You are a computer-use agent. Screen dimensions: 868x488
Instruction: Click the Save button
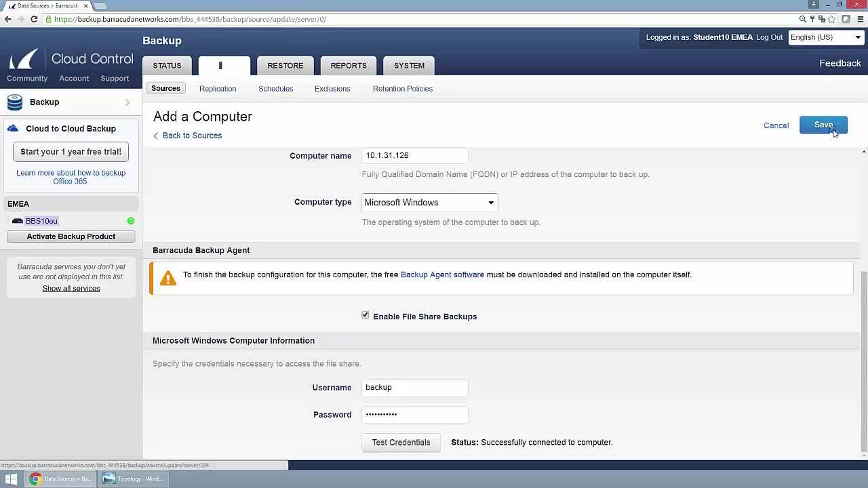(823, 125)
